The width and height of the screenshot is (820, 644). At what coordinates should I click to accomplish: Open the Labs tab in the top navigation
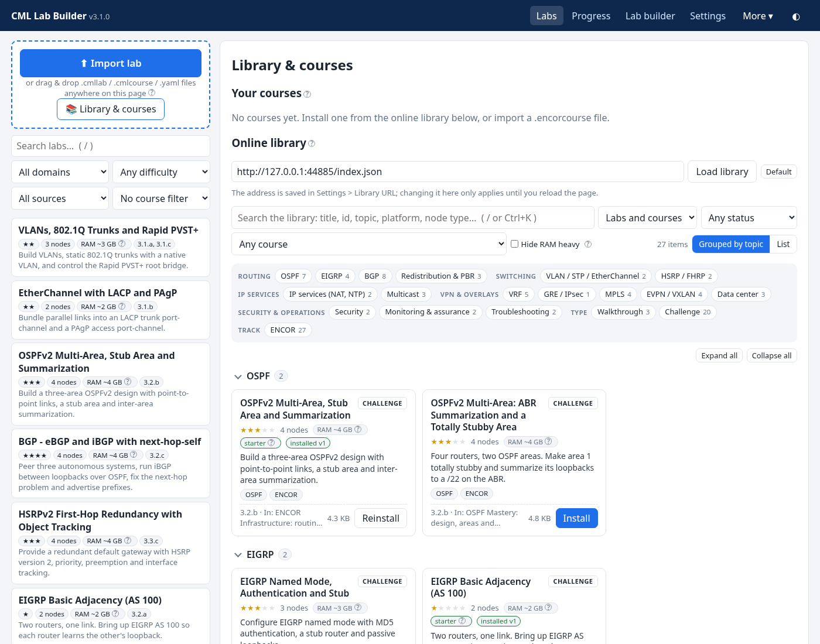[546, 16]
